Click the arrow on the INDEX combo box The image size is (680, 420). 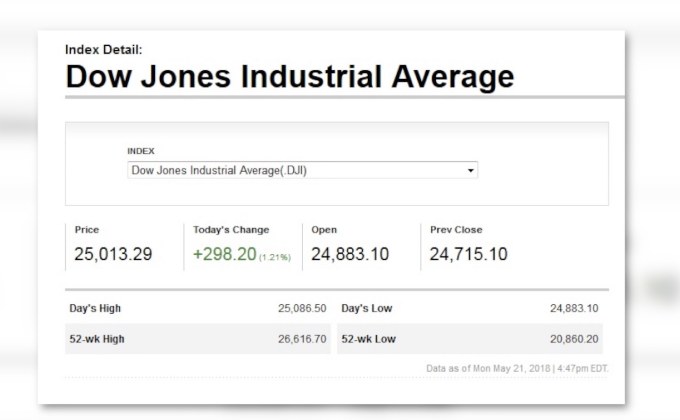[470, 171]
